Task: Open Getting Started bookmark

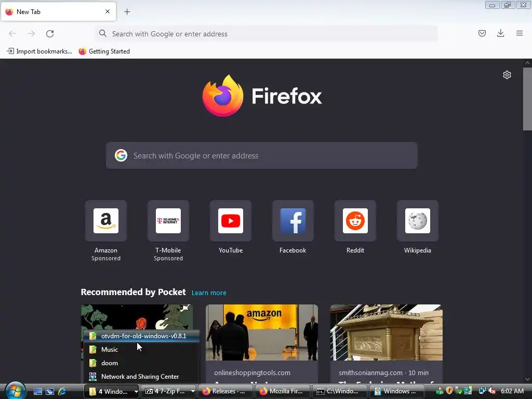Action: pos(104,51)
